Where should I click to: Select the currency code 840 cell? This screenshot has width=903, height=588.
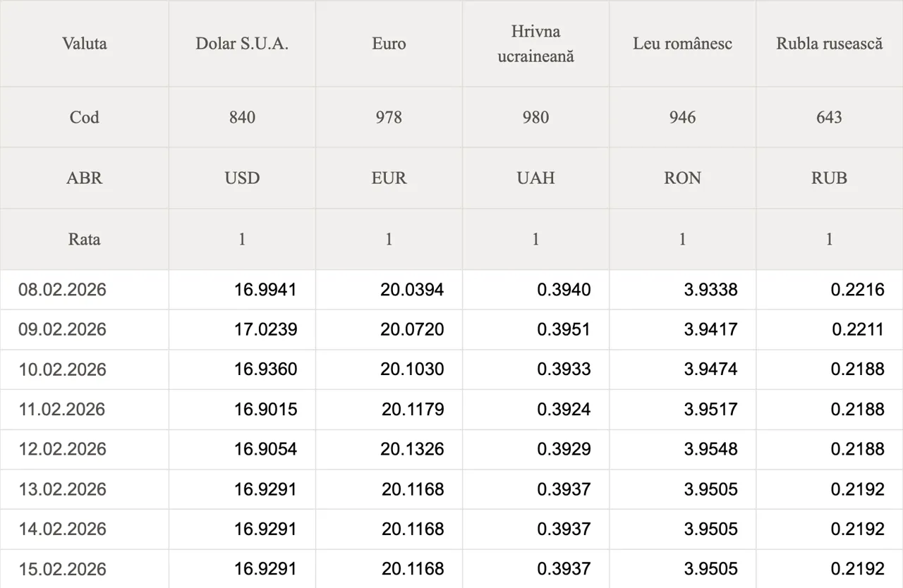coord(242,118)
